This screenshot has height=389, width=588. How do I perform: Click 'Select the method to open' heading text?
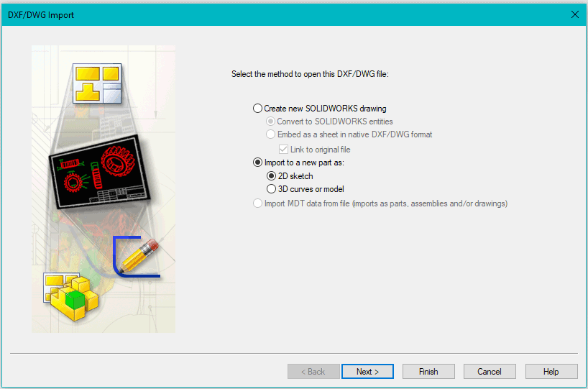[x=310, y=74]
